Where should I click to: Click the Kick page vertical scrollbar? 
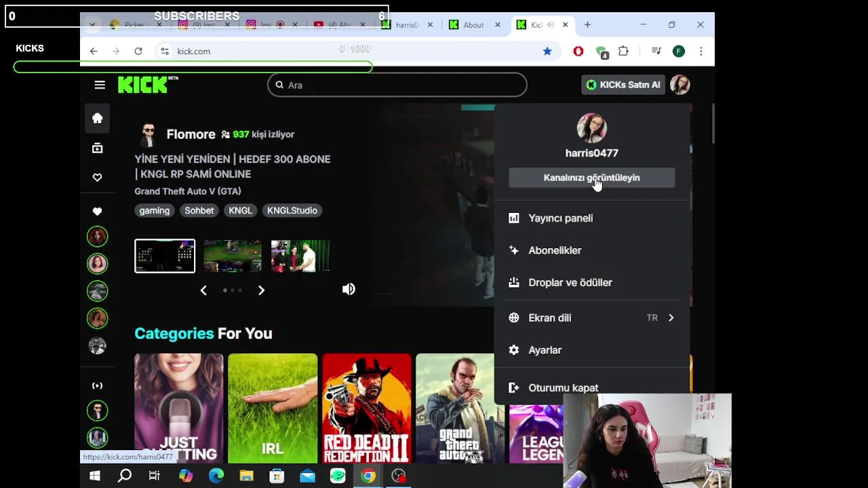[x=713, y=123]
